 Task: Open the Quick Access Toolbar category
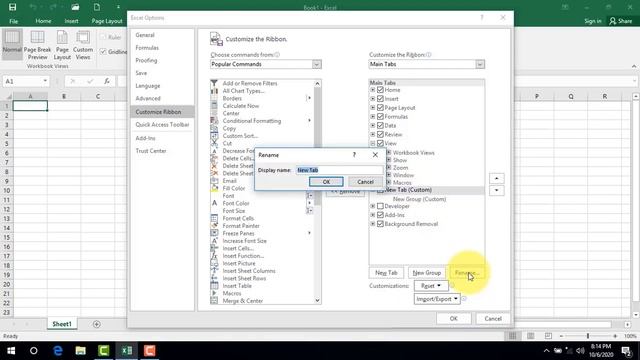[x=162, y=124]
